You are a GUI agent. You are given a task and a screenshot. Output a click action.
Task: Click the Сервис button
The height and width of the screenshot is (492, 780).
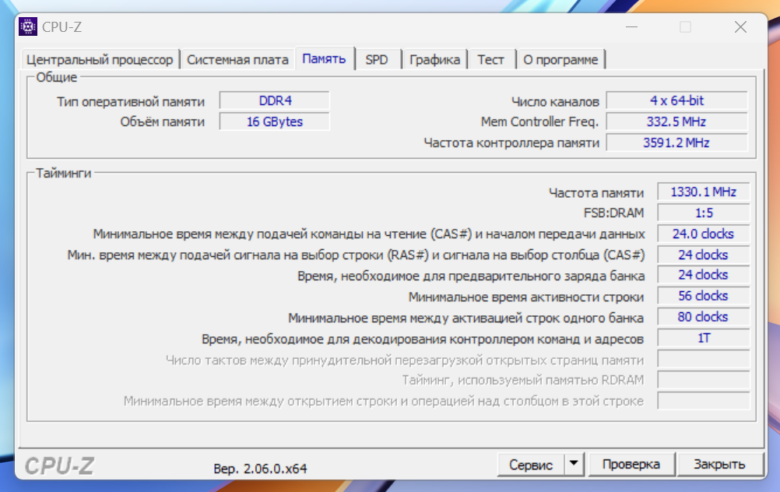[x=530, y=465]
